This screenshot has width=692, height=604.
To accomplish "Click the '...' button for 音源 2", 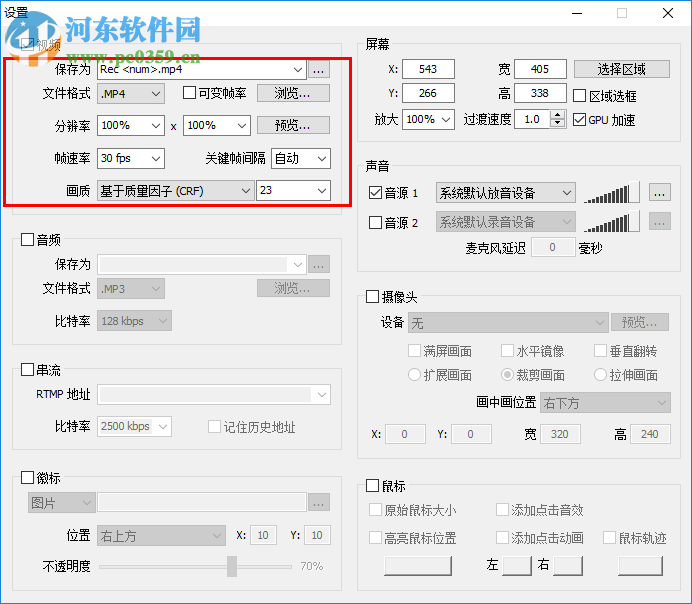I will [x=659, y=222].
